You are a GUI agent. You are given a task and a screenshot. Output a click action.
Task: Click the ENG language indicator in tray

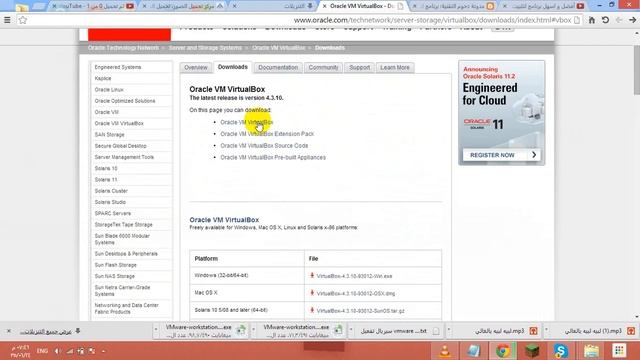tap(42, 351)
